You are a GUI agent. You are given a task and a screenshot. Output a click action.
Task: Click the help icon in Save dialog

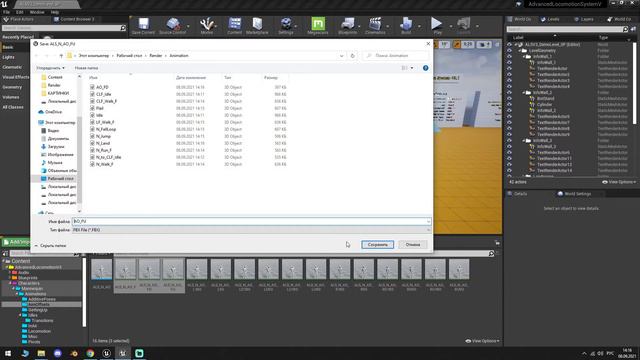(426, 68)
